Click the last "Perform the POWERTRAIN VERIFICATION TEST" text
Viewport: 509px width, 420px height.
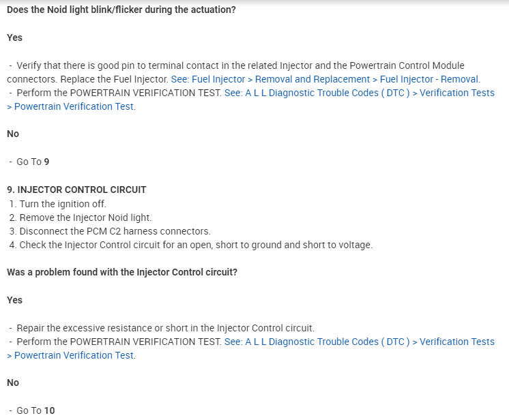pos(118,342)
